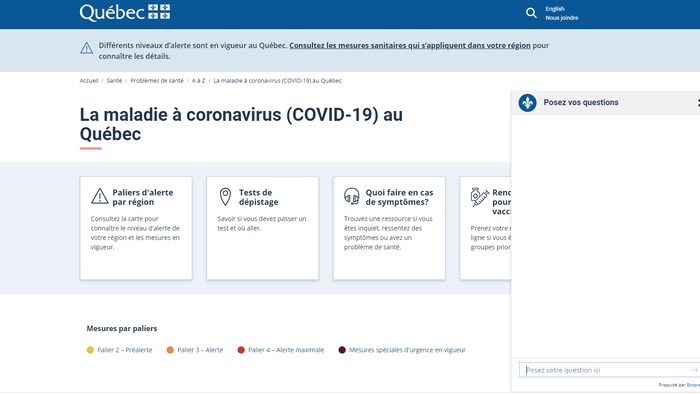Close the Posez vos questions chat panel

click(x=698, y=103)
